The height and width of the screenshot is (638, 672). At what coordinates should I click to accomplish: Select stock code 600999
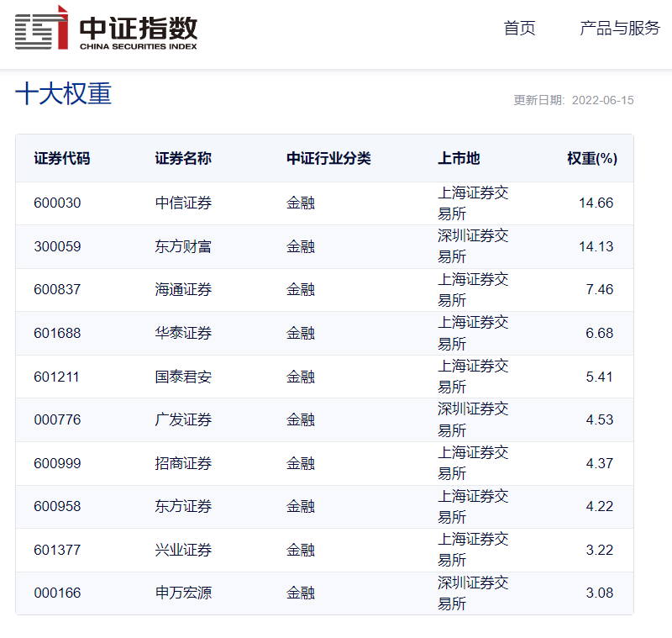57,463
